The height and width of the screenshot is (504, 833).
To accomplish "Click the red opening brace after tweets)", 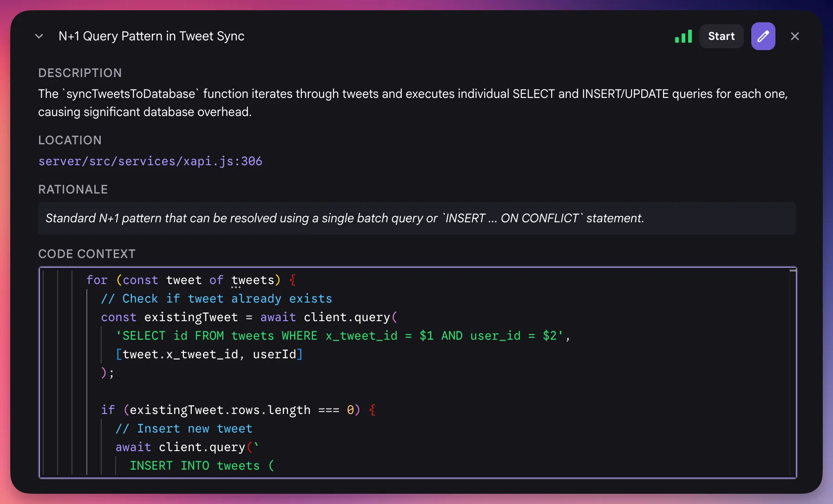I will [293, 280].
